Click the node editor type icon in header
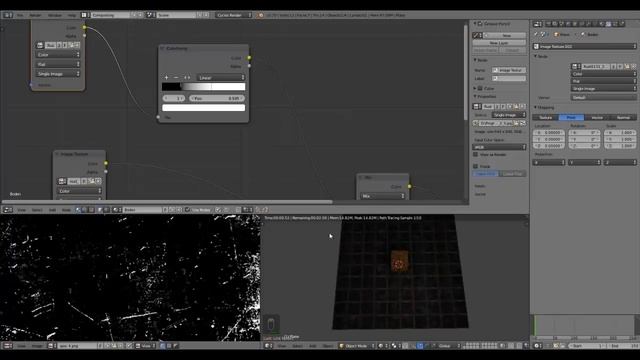This screenshot has height=360, width=640. [x=7, y=210]
